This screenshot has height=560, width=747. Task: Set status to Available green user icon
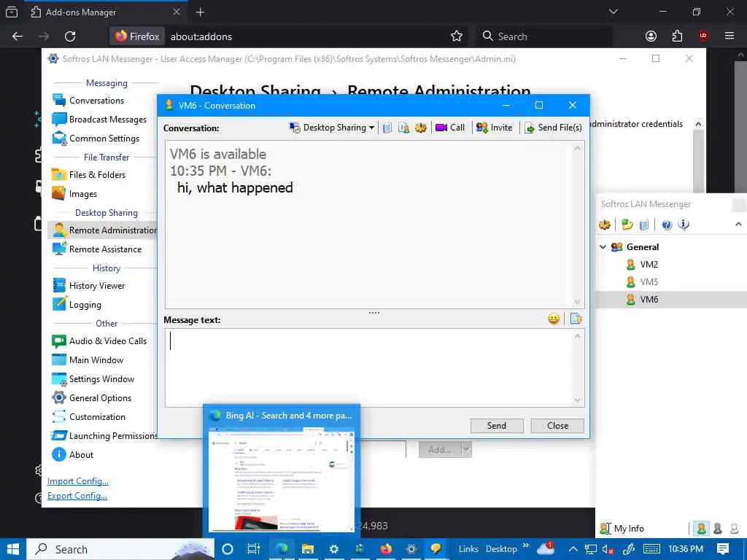[701, 528]
